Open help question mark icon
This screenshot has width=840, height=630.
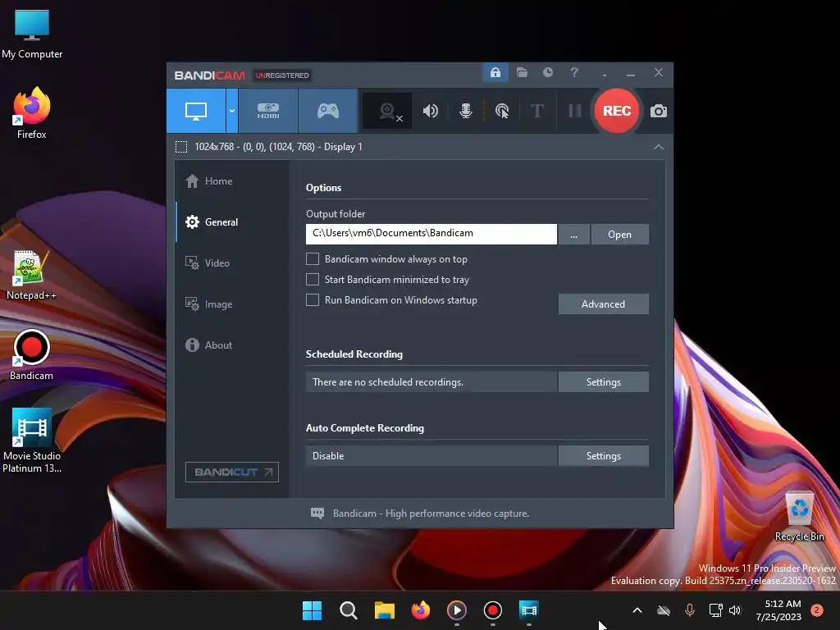[x=574, y=72]
